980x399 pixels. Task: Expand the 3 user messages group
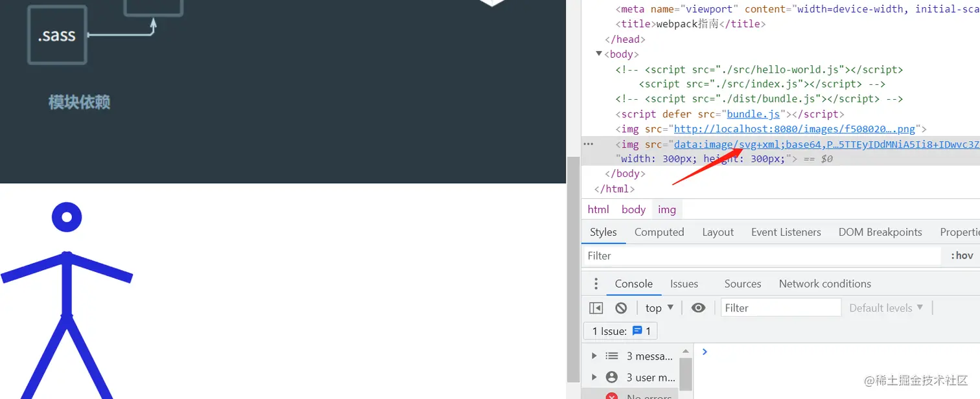[594, 377]
